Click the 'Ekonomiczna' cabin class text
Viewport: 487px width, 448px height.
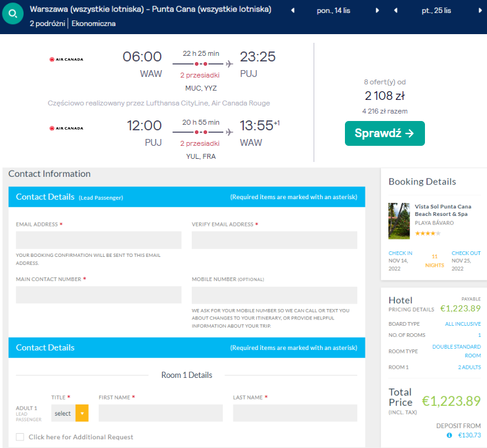[x=94, y=24]
